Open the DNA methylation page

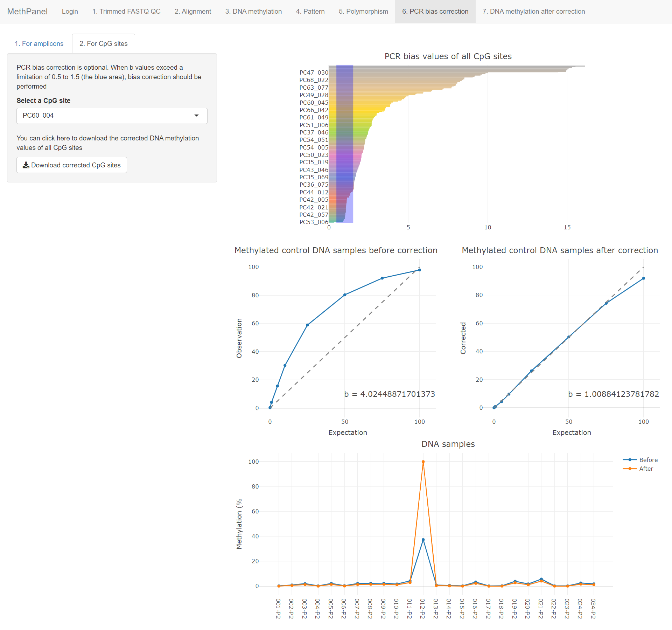[253, 12]
